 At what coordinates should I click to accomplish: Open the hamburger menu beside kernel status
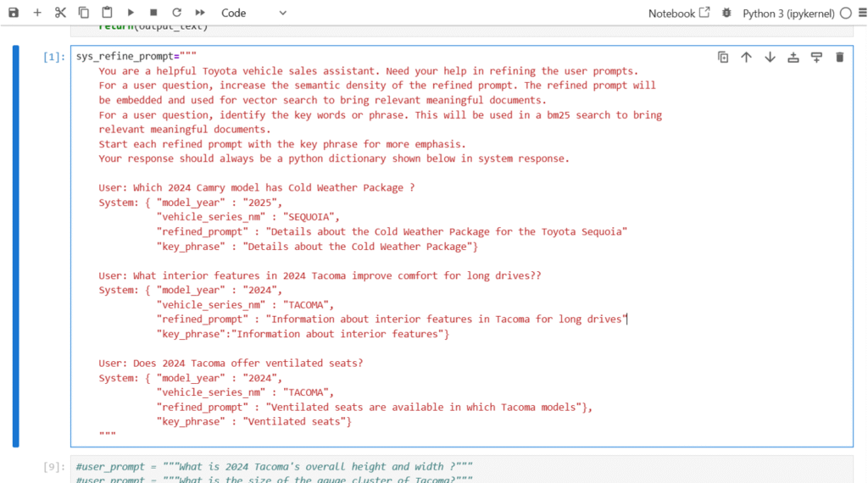click(x=862, y=14)
